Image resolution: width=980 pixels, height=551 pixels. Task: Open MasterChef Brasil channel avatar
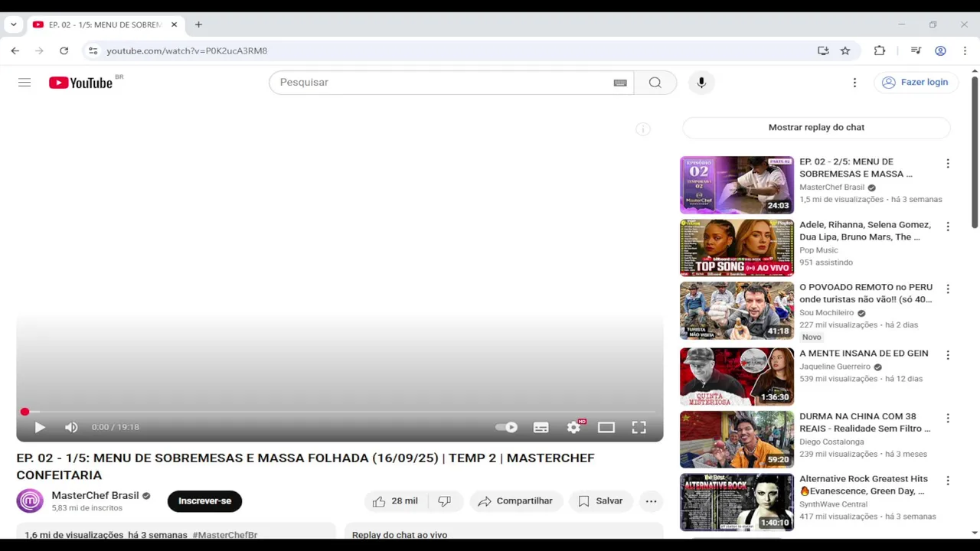[30, 501]
